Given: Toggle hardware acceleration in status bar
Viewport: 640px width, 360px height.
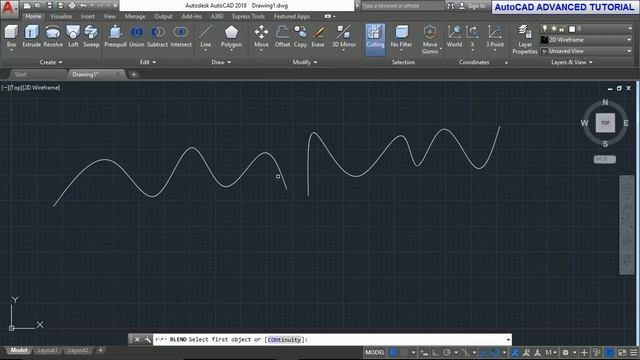Looking at the screenshot, I should coord(610,352).
